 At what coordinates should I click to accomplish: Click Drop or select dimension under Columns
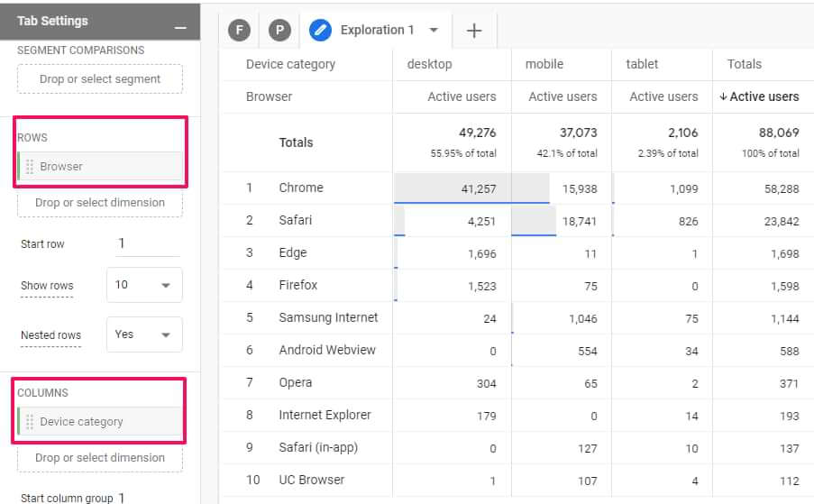tap(100, 458)
